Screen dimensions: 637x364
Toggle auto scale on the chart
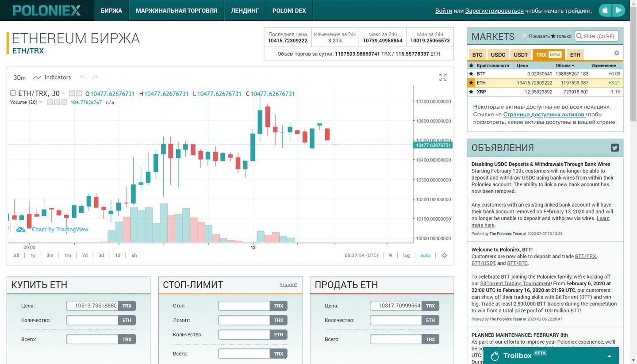(x=425, y=255)
